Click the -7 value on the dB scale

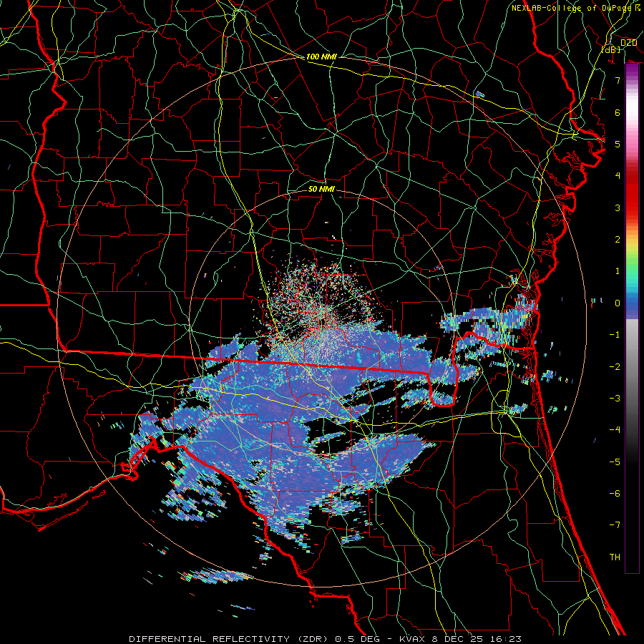point(615,525)
